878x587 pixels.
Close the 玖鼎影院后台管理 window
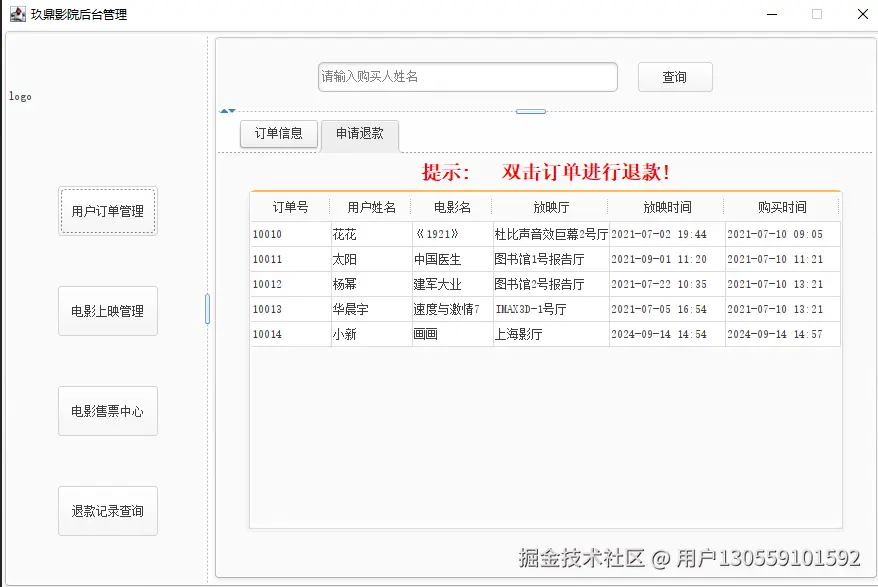point(863,14)
